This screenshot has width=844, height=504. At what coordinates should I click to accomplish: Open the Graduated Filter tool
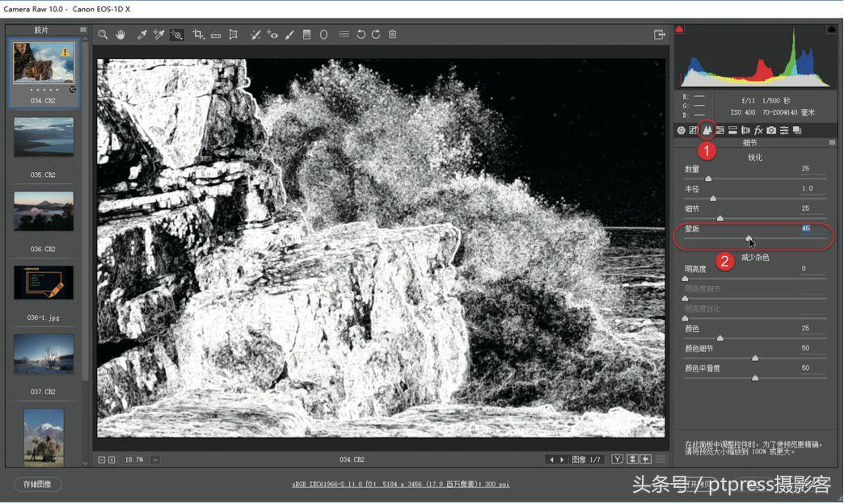click(x=306, y=35)
